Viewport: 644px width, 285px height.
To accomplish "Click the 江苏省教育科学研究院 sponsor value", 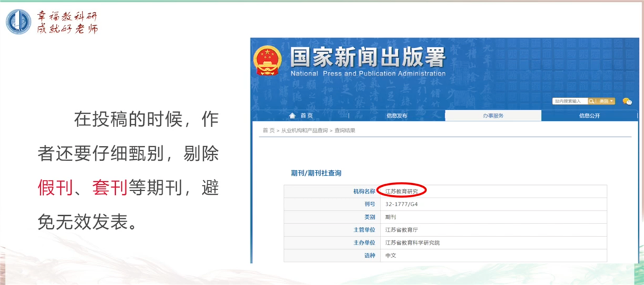I will click(413, 243).
